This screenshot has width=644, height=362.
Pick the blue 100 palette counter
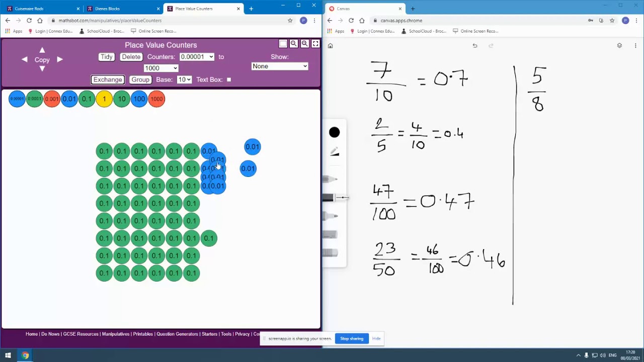(x=139, y=99)
